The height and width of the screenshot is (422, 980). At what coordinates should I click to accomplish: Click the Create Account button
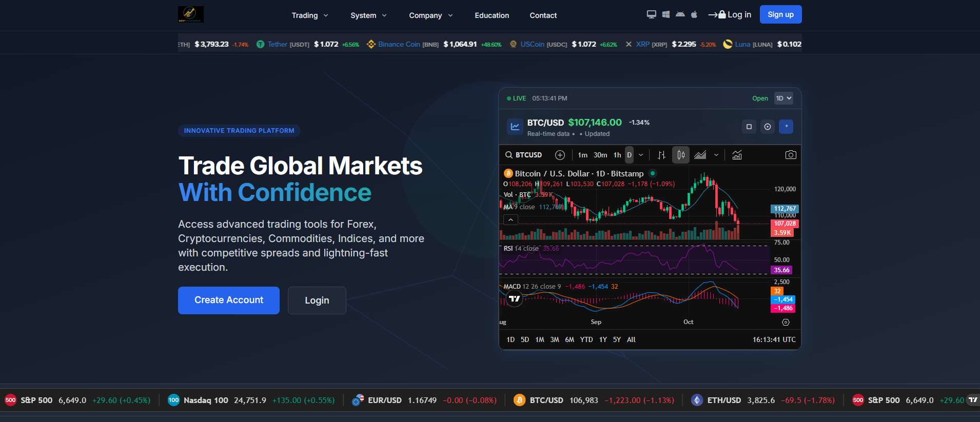(229, 300)
